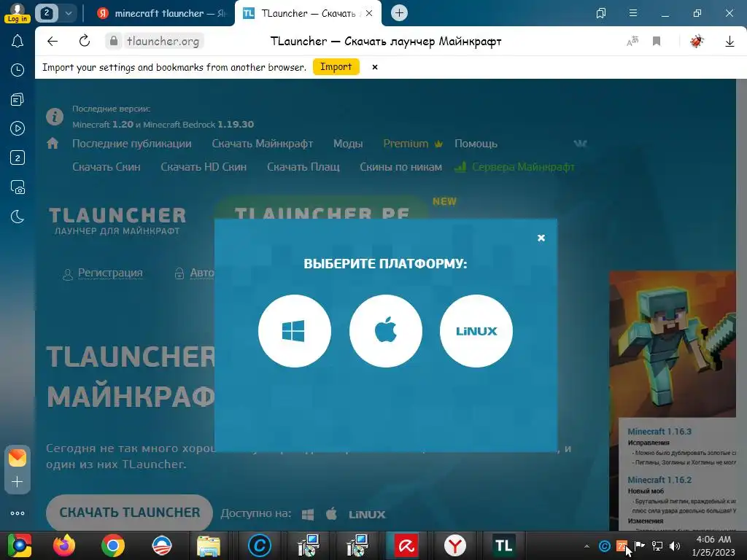
Task: Expand the tab group dropdown arrow
Action: [x=68, y=13]
